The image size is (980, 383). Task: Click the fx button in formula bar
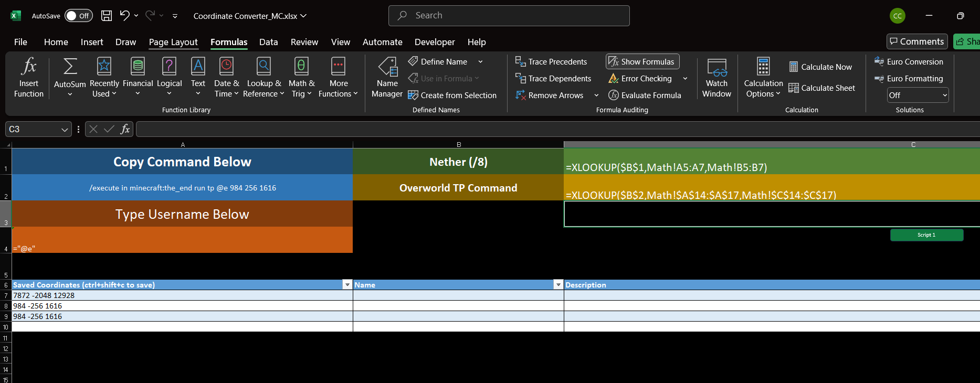pyautogui.click(x=125, y=129)
